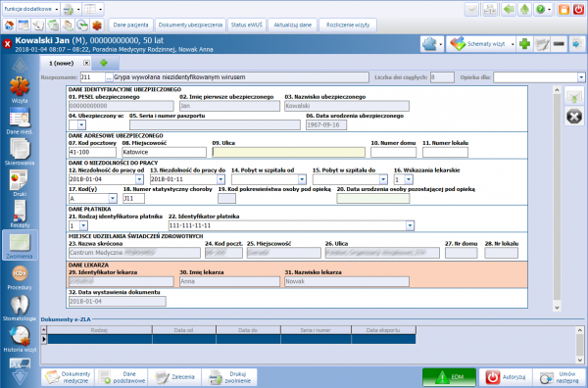Image resolution: width=588 pixels, height=388 pixels.
Task: Open the printer dropdown arrow
Action: point(78,9)
